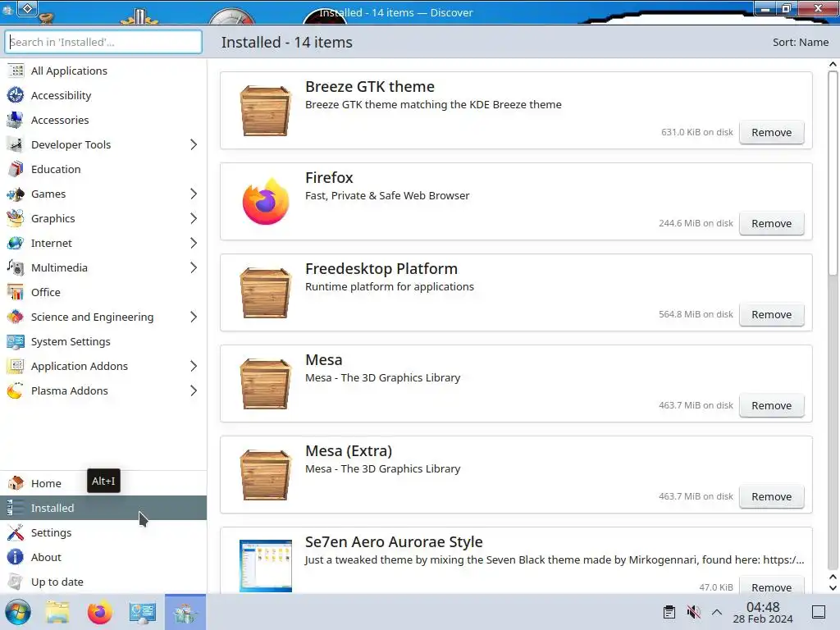
Task: Click the Developer Tools category icon
Action: 16,144
